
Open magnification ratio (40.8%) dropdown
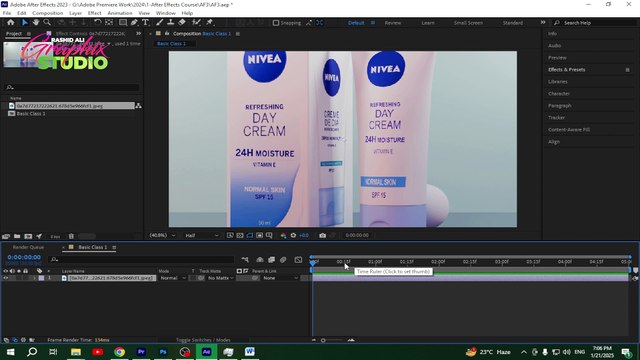pos(162,236)
